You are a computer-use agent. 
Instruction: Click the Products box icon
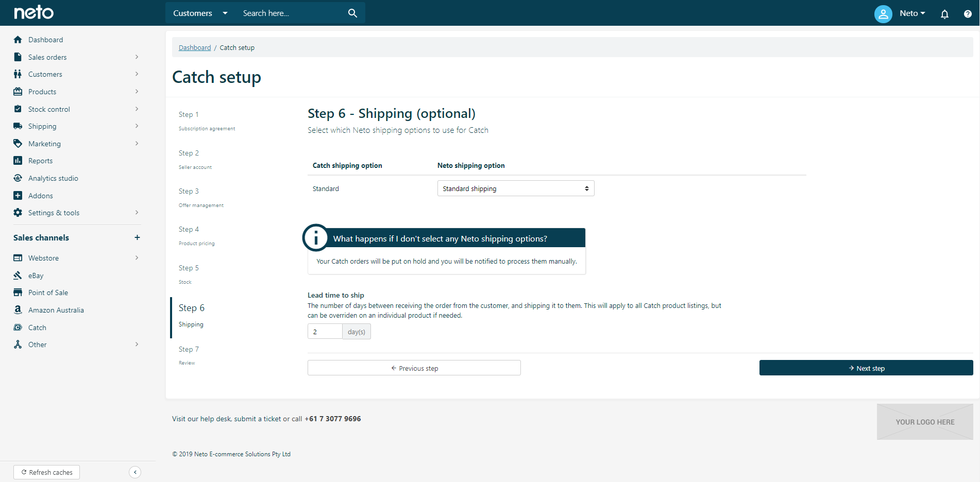tap(18, 92)
